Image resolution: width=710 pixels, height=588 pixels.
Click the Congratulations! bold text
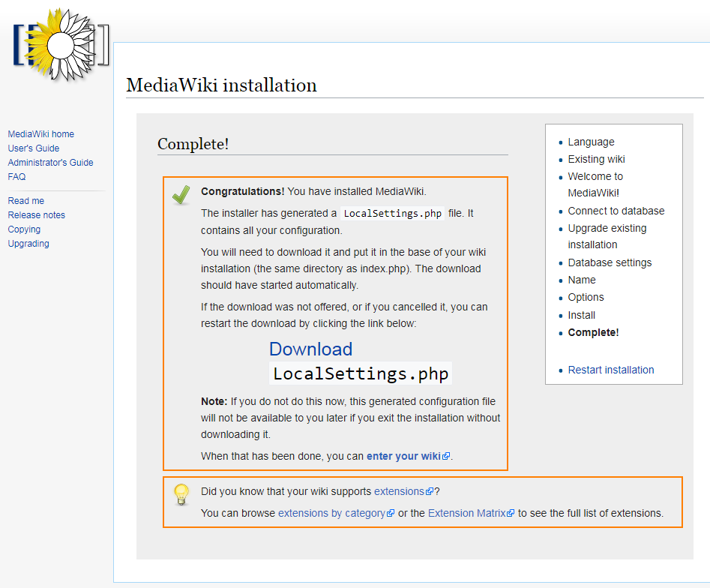tap(243, 191)
